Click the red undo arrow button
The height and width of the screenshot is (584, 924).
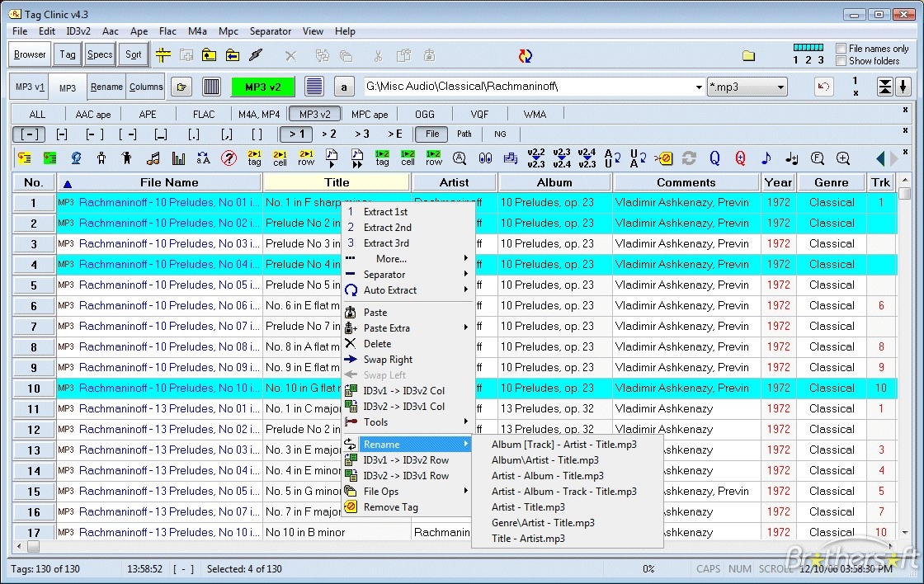point(823,87)
